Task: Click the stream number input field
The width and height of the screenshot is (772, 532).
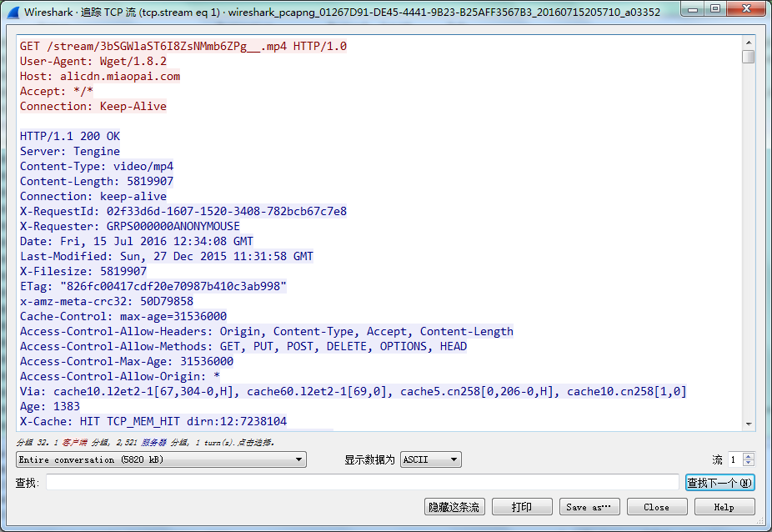Action: (x=735, y=459)
